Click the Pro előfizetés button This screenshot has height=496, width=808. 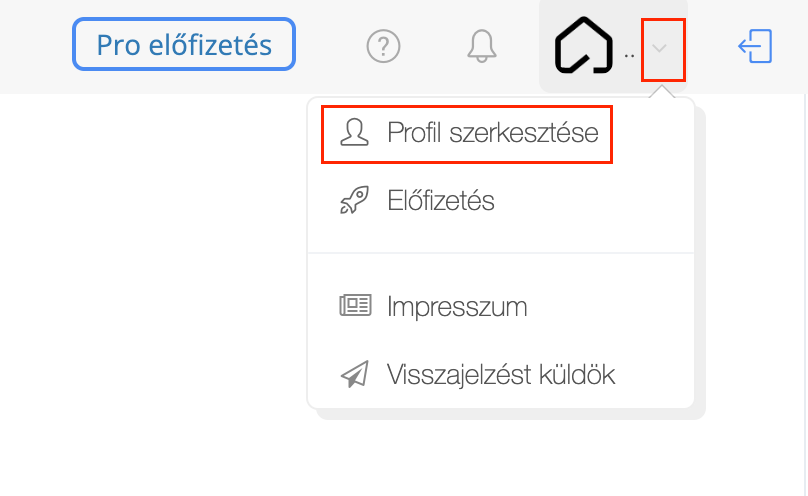(x=184, y=44)
